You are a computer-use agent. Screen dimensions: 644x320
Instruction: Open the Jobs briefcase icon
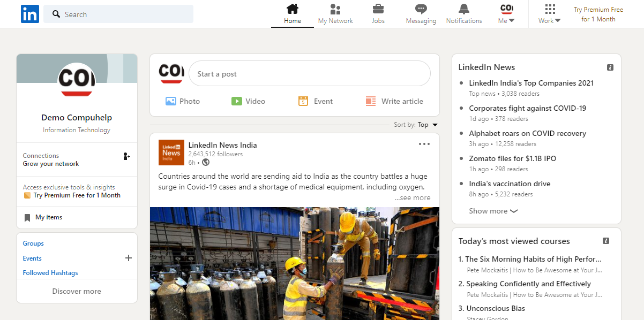pos(378,9)
